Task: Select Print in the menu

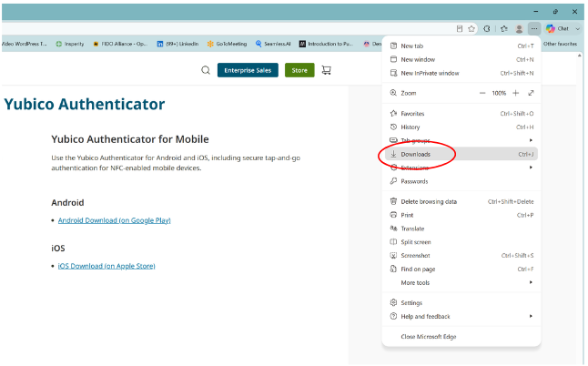Action: point(461,215)
